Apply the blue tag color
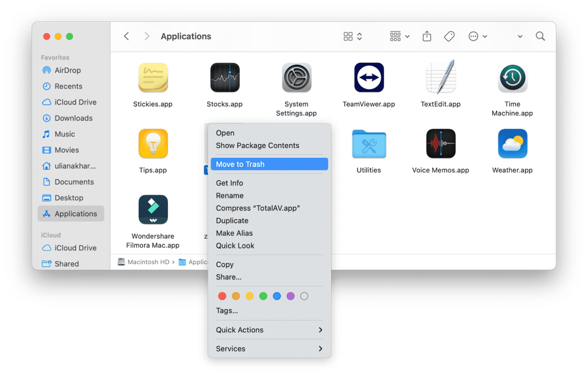 [x=277, y=296]
